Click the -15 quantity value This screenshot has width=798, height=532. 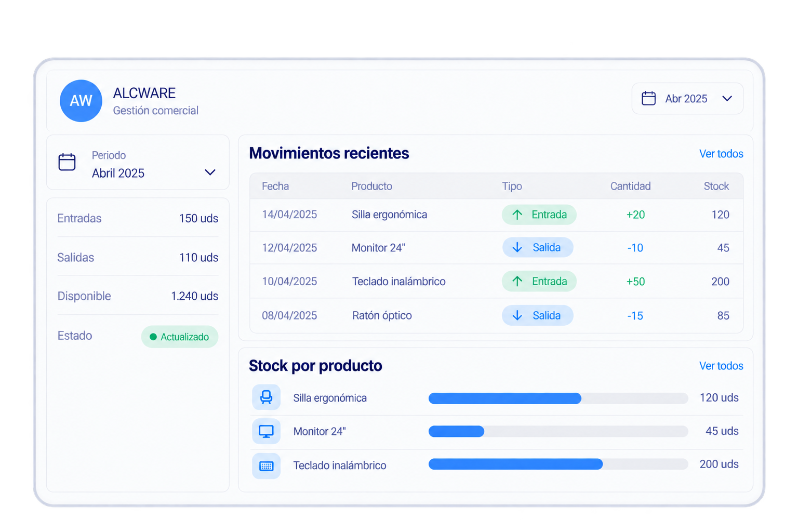tap(635, 315)
